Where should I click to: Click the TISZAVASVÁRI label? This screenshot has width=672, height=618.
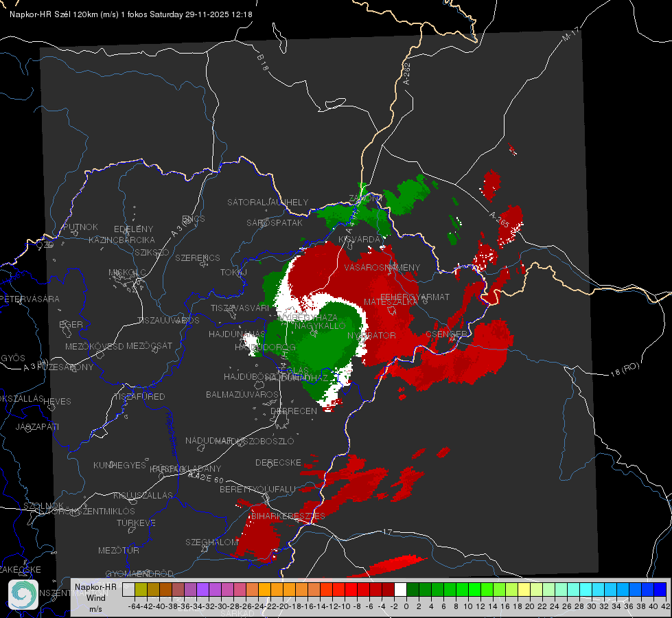pos(240,308)
